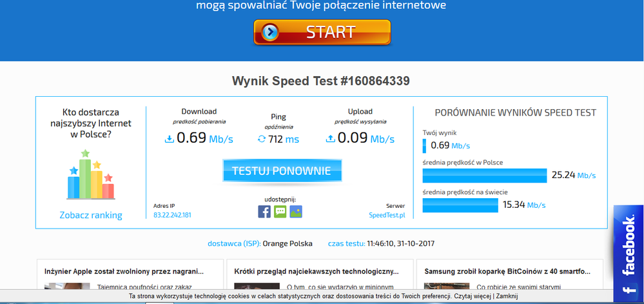Share result via green chat message icon
644x304 pixels.
(x=280, y=212)
